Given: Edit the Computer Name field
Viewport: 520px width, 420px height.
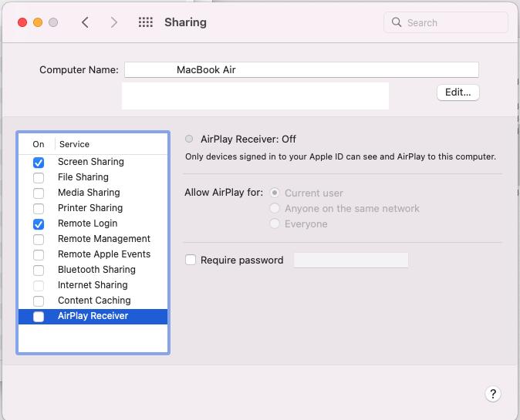Looking at the screenshot, I should click(302, 69).
